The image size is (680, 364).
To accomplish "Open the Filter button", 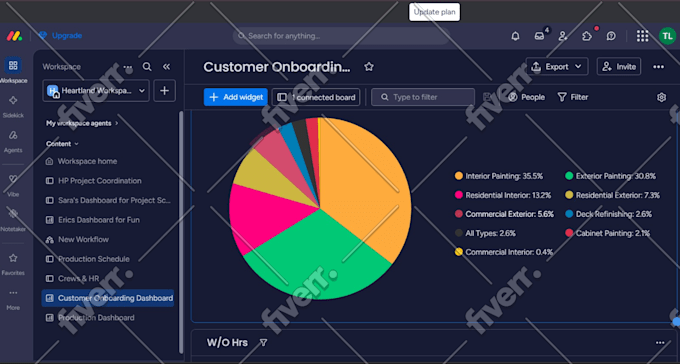I will coord(573,97).
